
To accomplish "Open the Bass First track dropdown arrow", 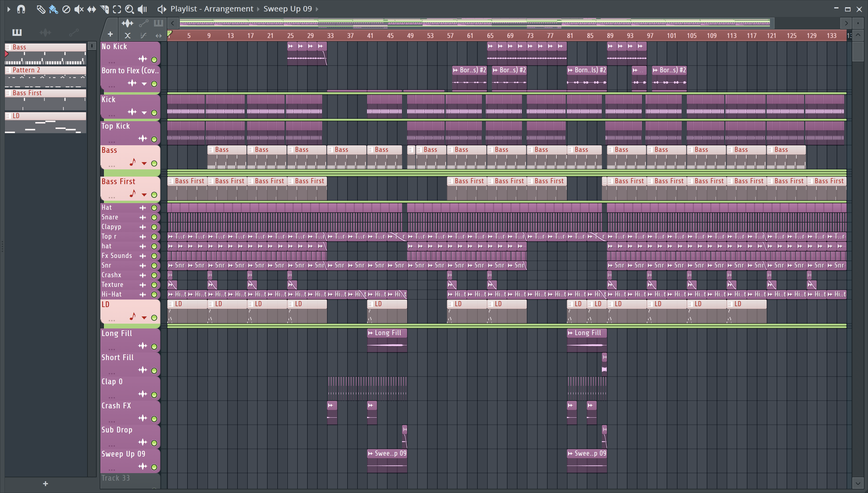I will click(x=144, y=195).
